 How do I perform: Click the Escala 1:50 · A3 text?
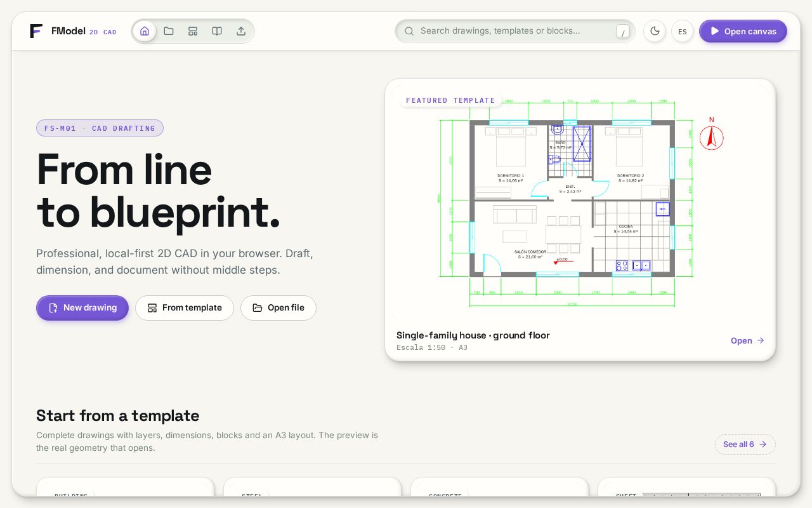(432, 348)
